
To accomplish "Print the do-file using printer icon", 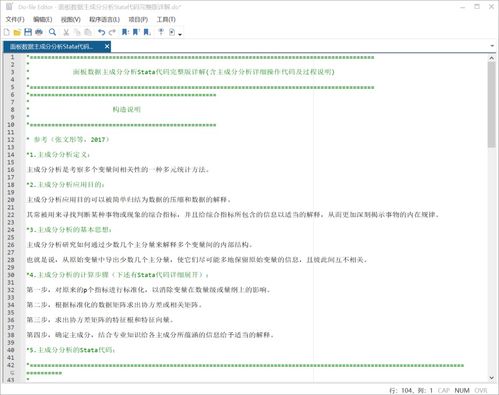I will pyautogui.click(x=39, y=32).
